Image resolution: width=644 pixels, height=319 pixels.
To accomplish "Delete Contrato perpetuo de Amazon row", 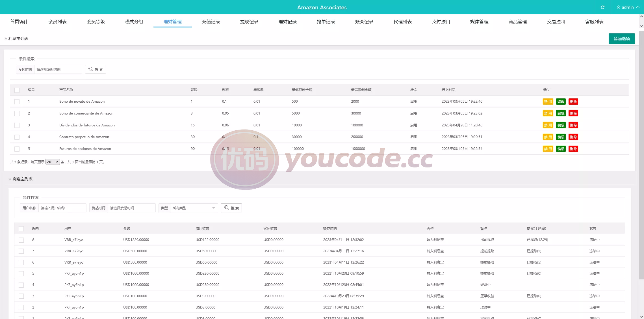I will [x=573, y=137].
